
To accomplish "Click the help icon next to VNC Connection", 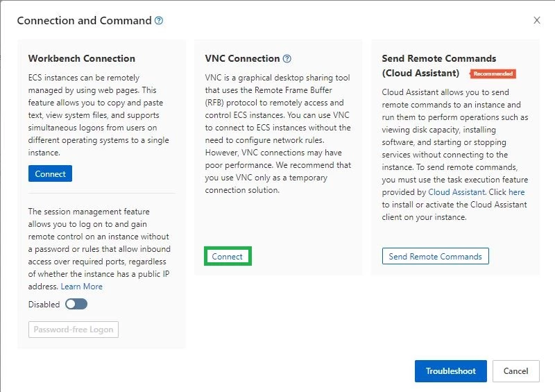I will [x=287, y=58].
